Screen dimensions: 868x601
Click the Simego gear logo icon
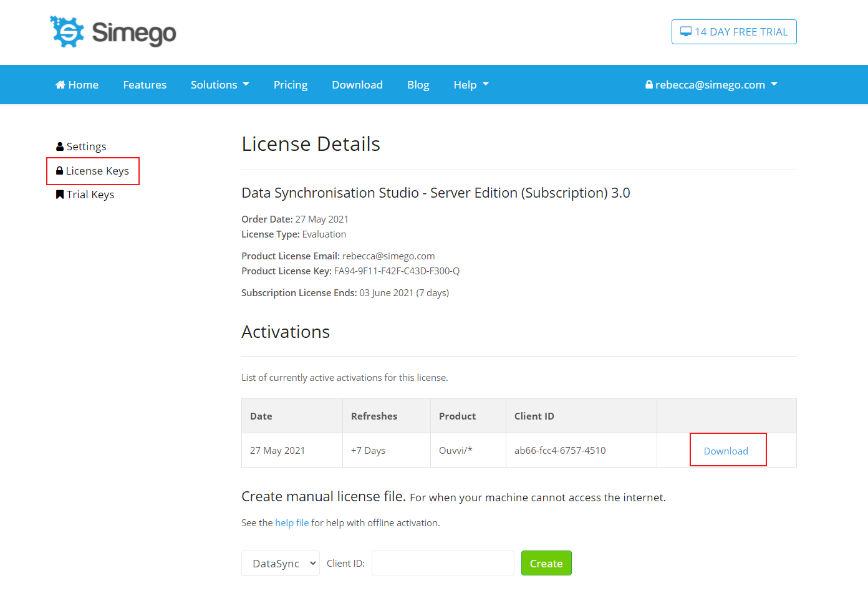(x=67, y=32)
